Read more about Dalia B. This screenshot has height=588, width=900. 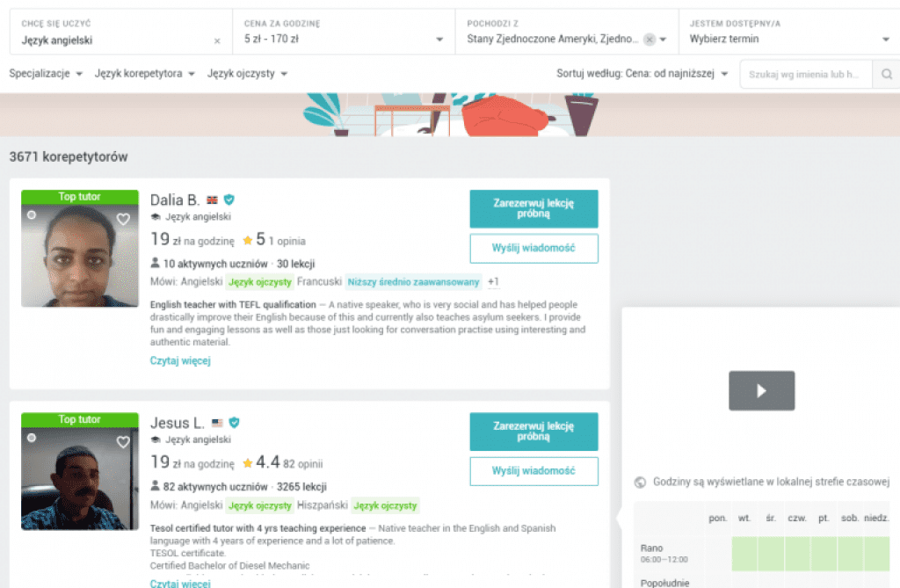[180, 360]
